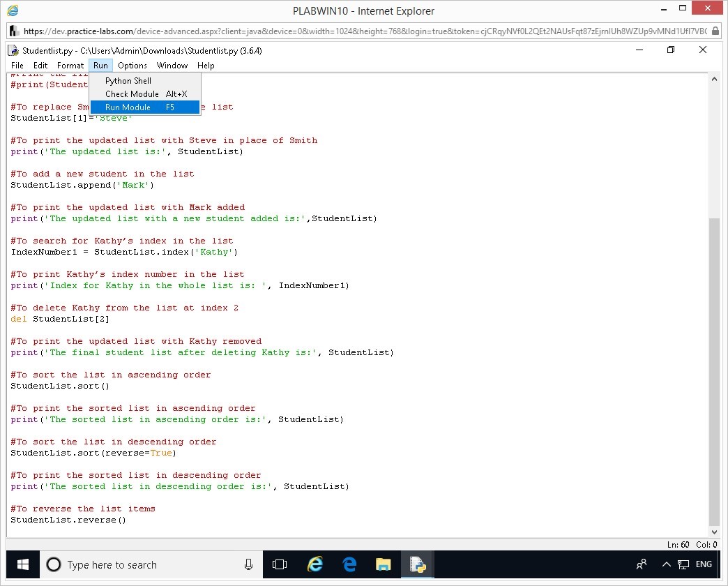Click the ENG language indicator
Viewport: 728px width, 586px height.
tap(704, 564)
